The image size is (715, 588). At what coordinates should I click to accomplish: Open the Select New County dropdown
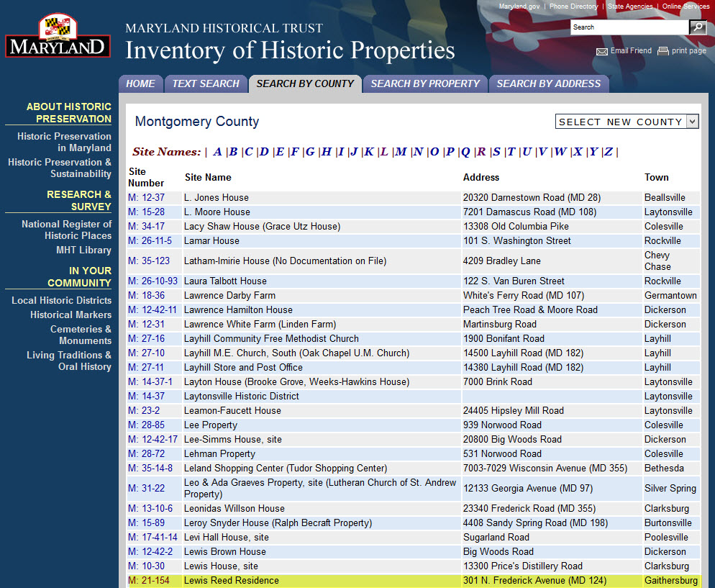point(627,122)
